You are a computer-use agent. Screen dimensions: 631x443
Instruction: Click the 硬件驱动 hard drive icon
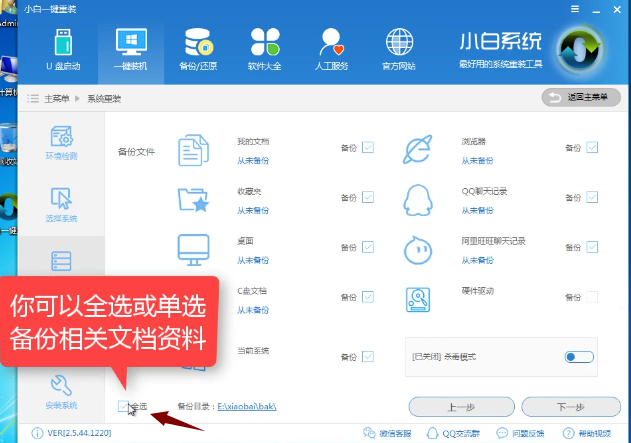click(x=416, y=298)
